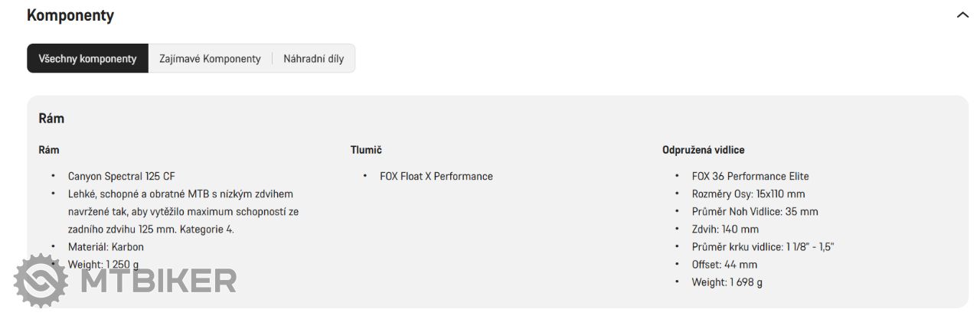Image resolution: width=980 pixels, height=319 pixels.
Task: Click the Průměr Noh Vidlice: 35 mm line
Action: (x=755, y=211)
